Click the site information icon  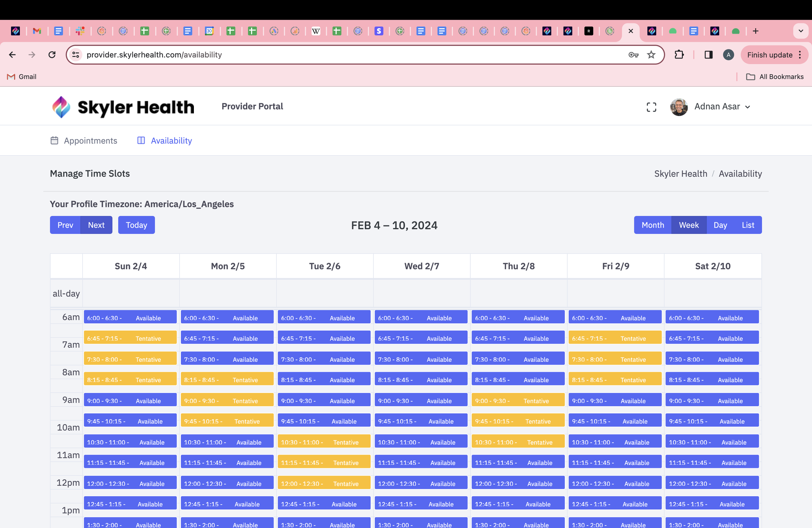coord(76,55)
